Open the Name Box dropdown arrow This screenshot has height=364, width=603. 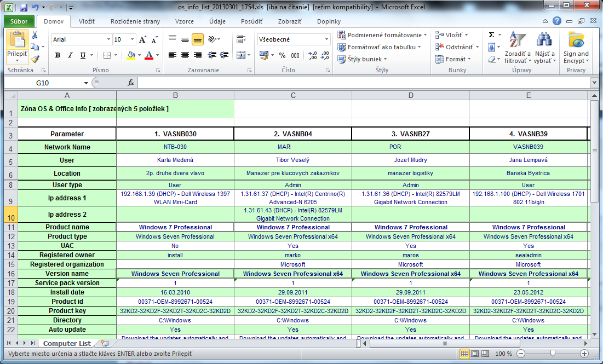(x=86, y=83)
